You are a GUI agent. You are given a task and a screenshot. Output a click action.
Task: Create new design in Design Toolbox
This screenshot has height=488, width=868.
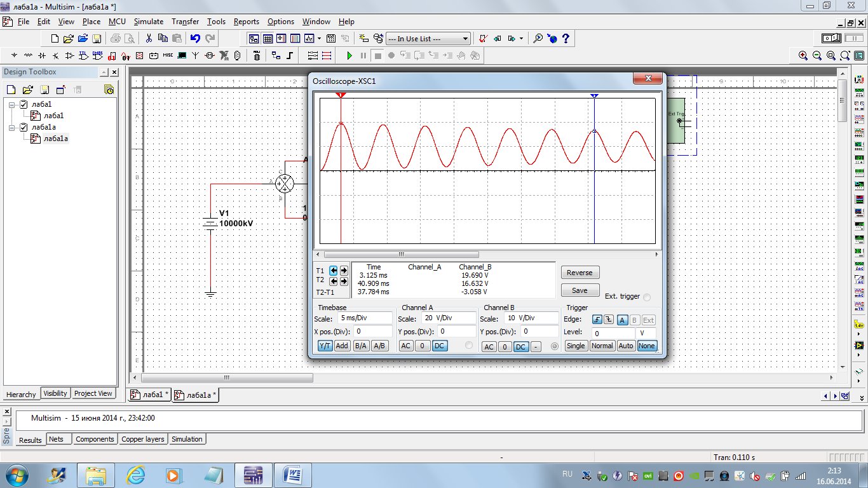11,90
